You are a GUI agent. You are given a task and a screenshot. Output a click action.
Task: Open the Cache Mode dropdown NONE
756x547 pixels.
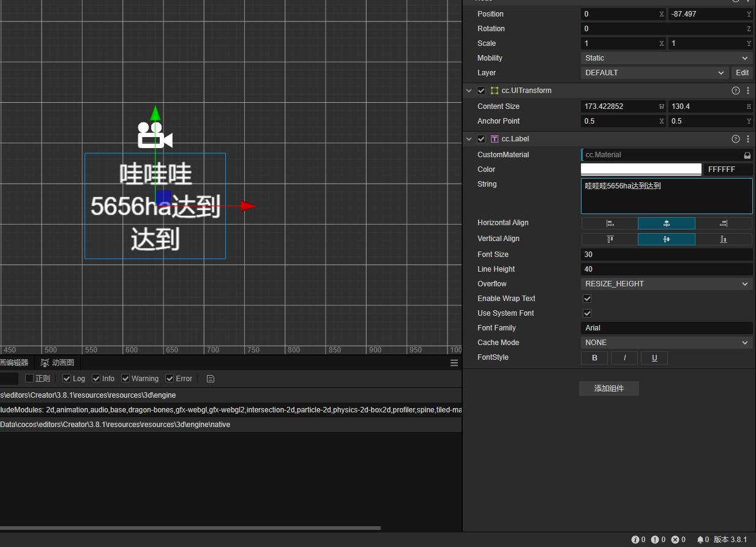[667, 343]
